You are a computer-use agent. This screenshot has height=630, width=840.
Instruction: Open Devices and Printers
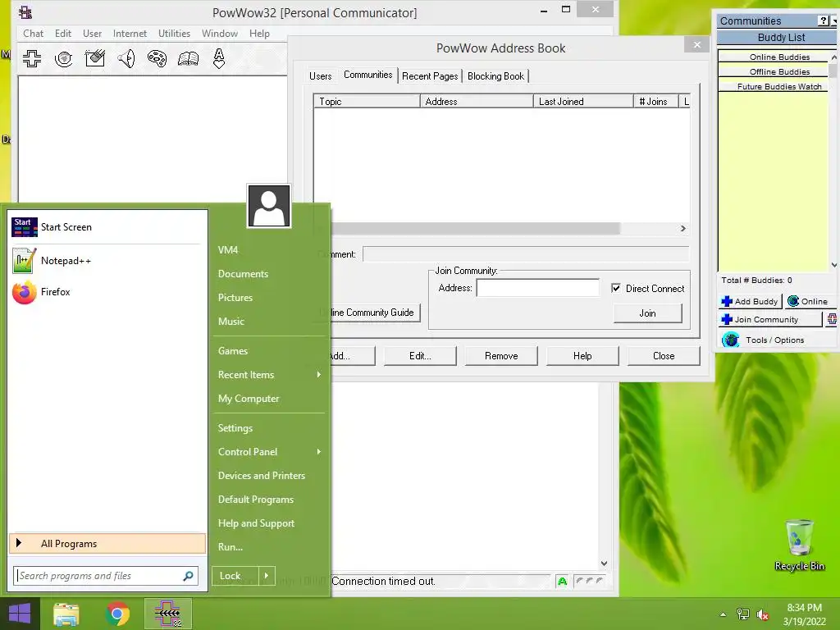tap(262, 476)
